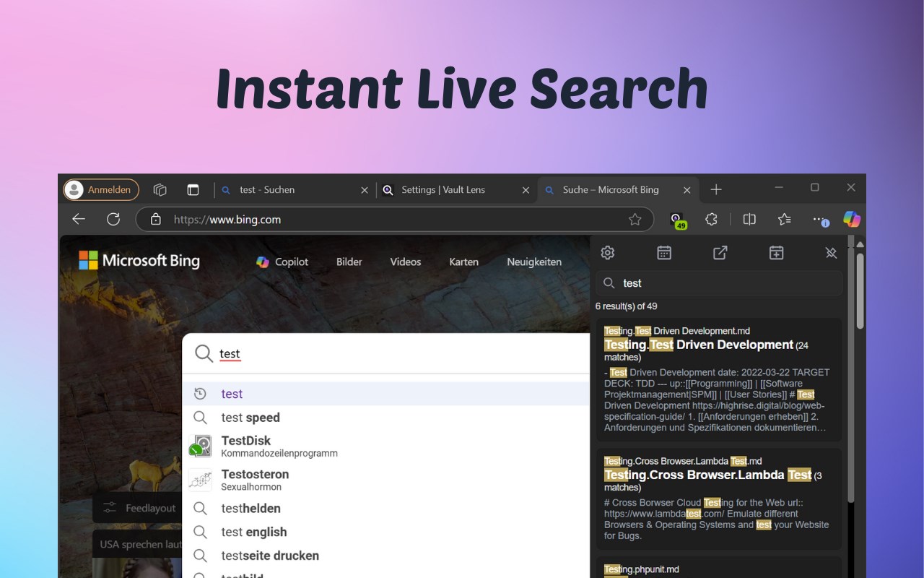Click the Vault Lens extension icon with badge 49
This screenshot has height=578, width=924.
click(x=676, y=220)
